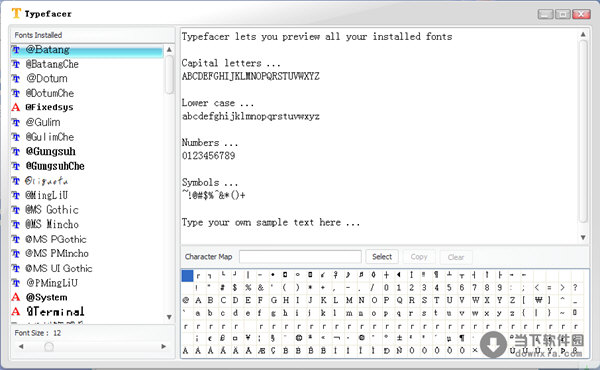Click the preview pane scroll down arrow
The height and width of the screenshot is (370, 600).
pyautogui.click(x=583, y=238)
